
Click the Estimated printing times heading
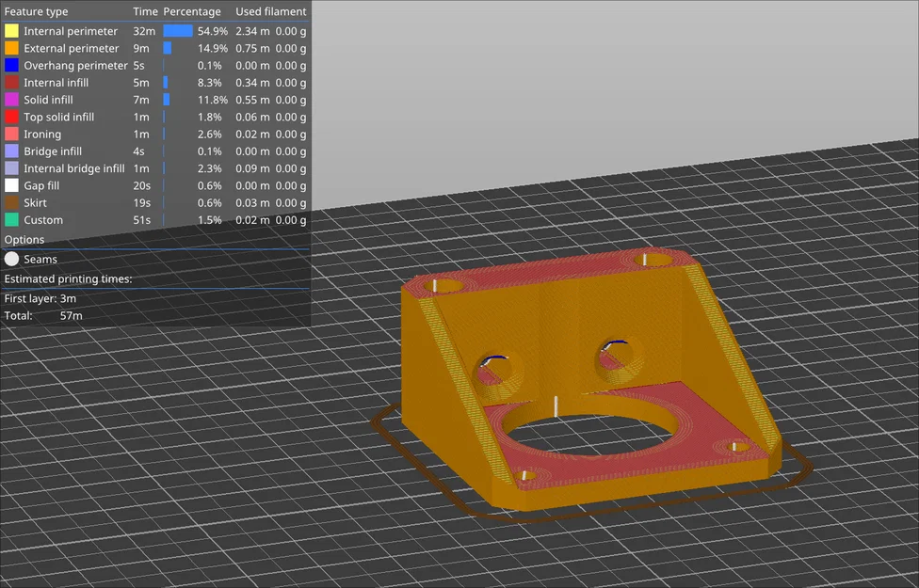tap(68, 278)
